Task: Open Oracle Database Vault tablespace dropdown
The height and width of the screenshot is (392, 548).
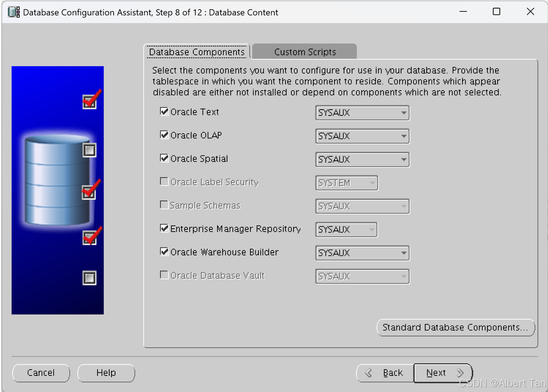Action: (362, 276)
